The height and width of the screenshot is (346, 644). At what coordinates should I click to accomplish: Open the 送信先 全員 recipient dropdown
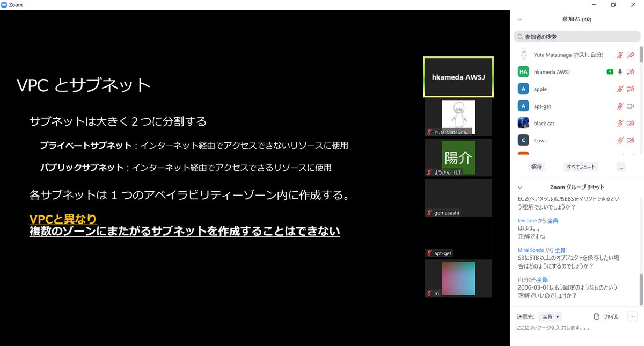pos(550,317)
